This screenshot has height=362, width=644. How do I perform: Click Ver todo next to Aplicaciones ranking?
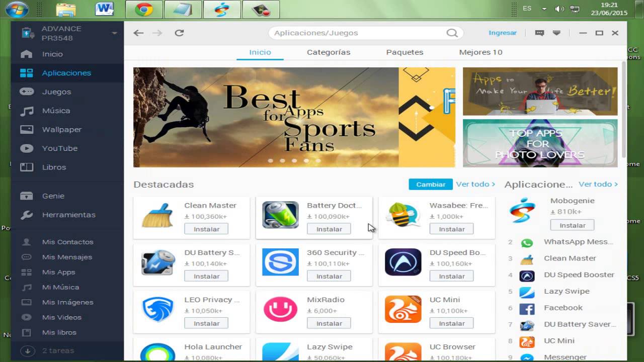[x=598, y=185]
